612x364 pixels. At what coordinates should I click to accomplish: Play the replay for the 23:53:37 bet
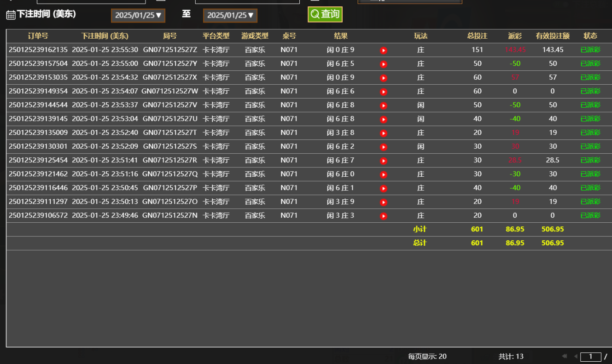384,105
